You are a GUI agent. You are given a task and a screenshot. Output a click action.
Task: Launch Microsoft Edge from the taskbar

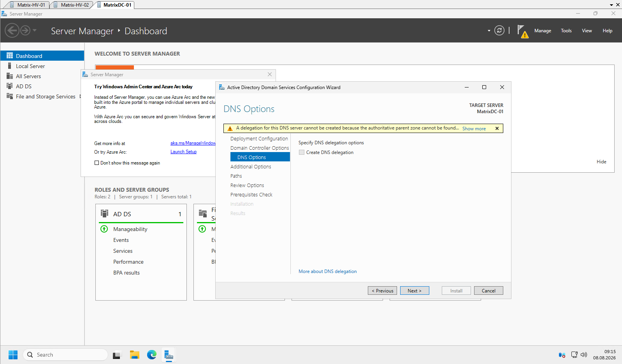pyautogui.click(x=152, y=355)
